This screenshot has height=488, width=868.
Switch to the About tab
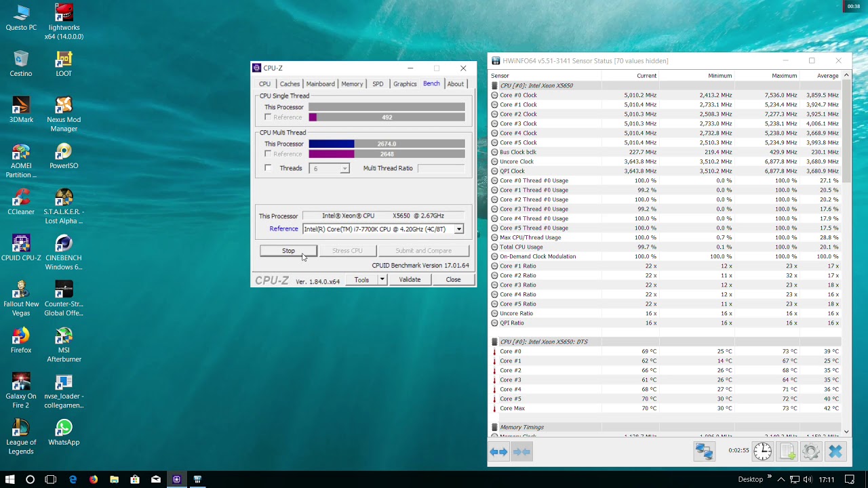(456, 84)
